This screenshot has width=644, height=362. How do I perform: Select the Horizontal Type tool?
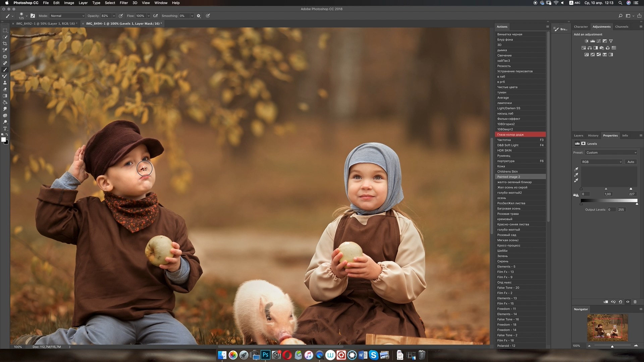pos(5,129)
